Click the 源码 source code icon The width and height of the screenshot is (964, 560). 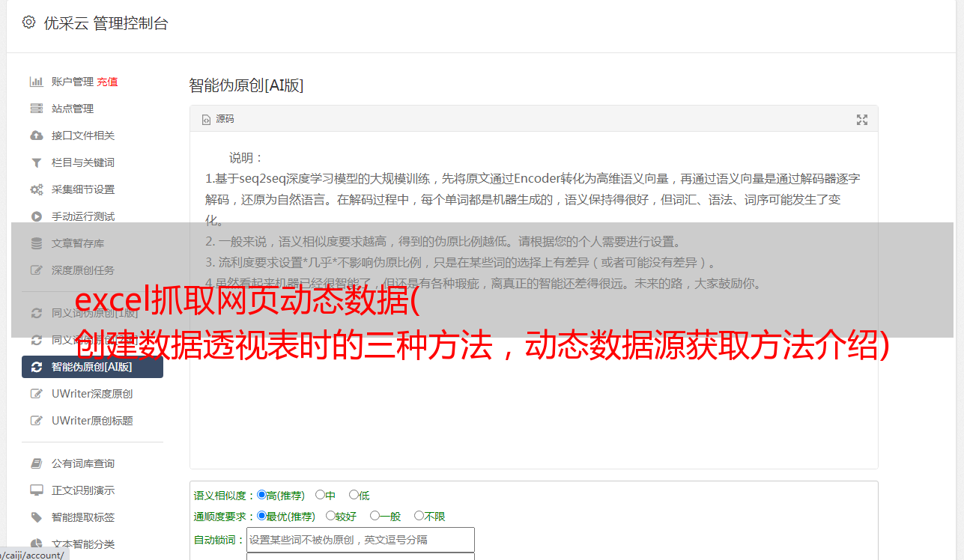click(x=206, y=120)
